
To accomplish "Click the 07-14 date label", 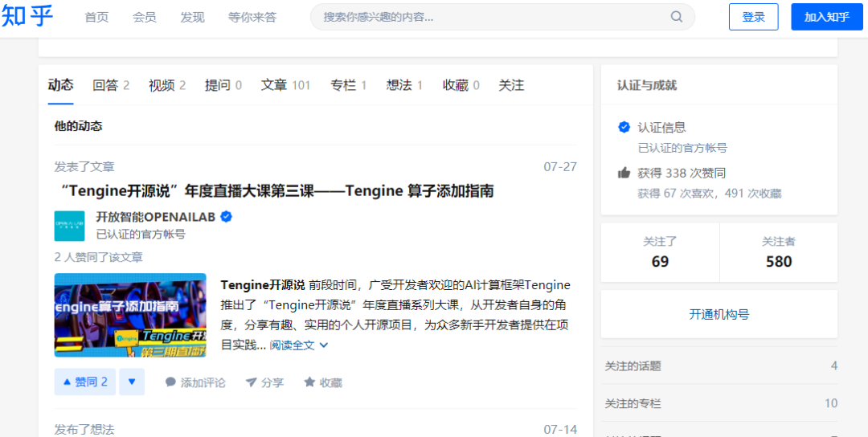I will pyautogui.click(x=560, y=429).
